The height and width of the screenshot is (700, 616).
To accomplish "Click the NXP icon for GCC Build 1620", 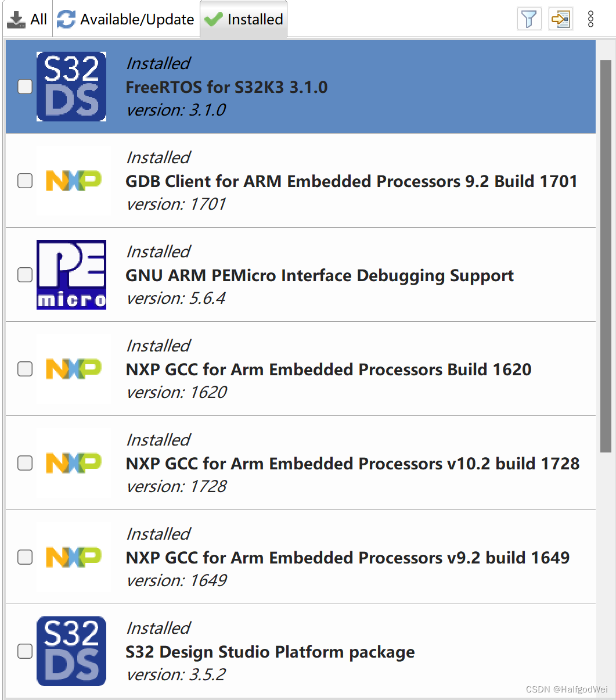I will (x=74, y=369).
